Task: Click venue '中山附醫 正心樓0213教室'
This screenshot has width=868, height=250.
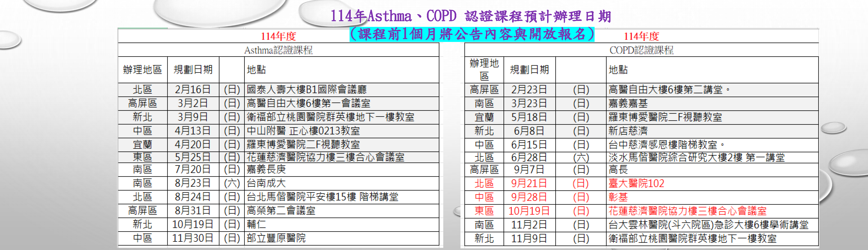Action: [303, 130]
